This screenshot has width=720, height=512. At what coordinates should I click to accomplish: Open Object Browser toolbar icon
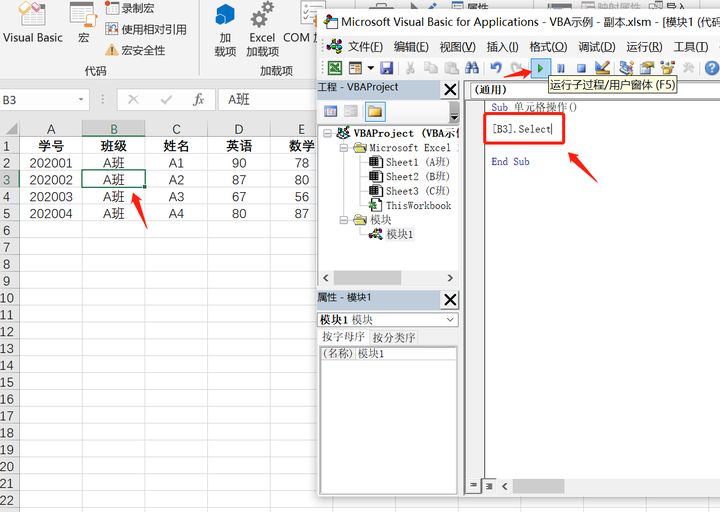[x=667, y=68]
